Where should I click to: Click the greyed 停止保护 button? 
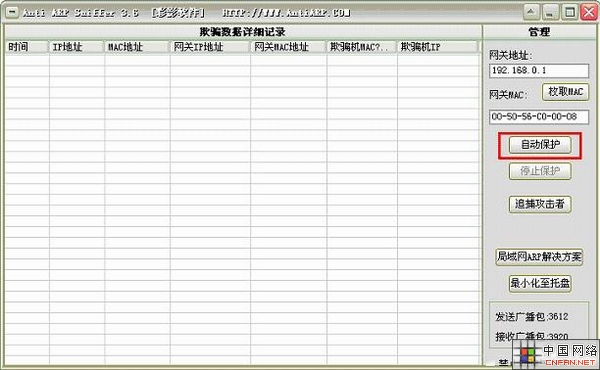(540, 171)
